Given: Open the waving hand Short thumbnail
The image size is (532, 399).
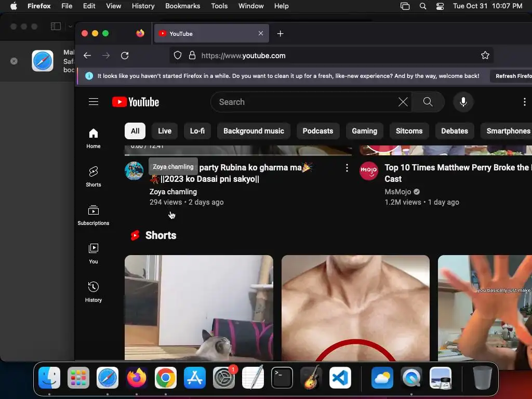Looking at the screenshot, I should (485, 308).
